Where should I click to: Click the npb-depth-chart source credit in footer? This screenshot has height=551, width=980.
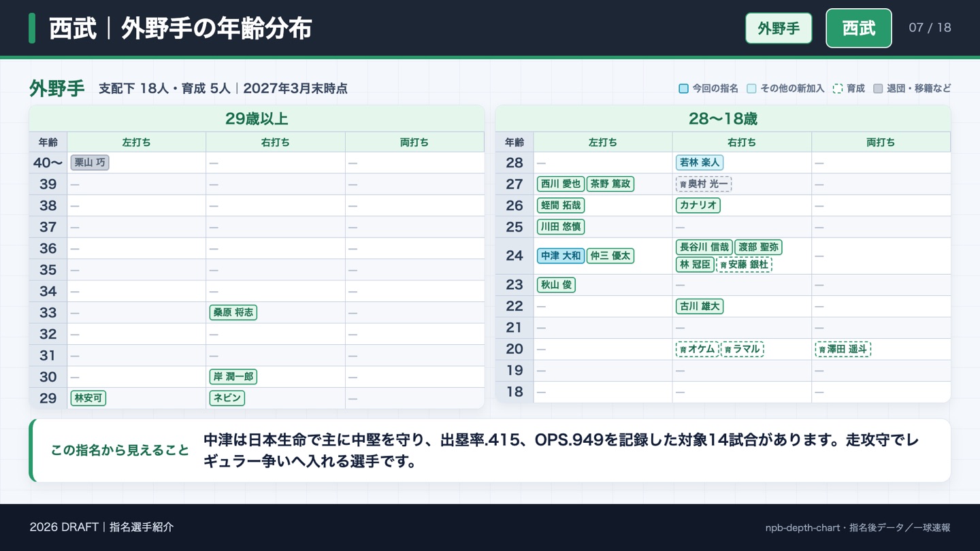coord(857,527)
